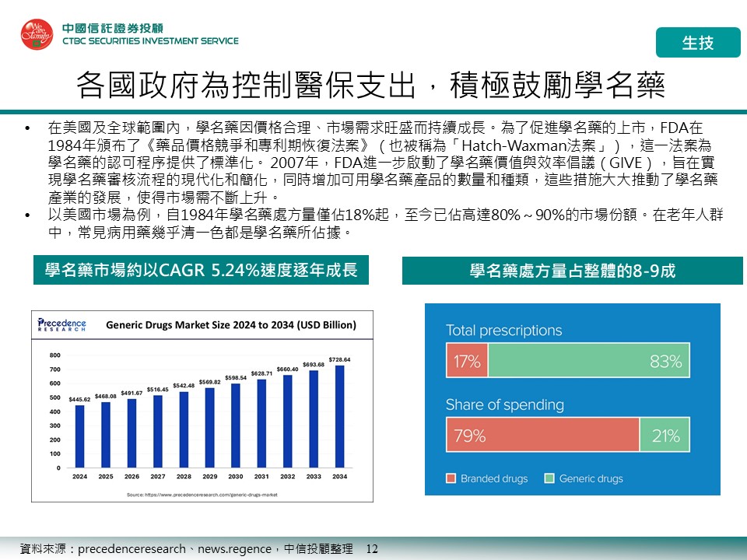
Task: Open the precedenceresearch.com source link under chart
Action: click(202, 494)
